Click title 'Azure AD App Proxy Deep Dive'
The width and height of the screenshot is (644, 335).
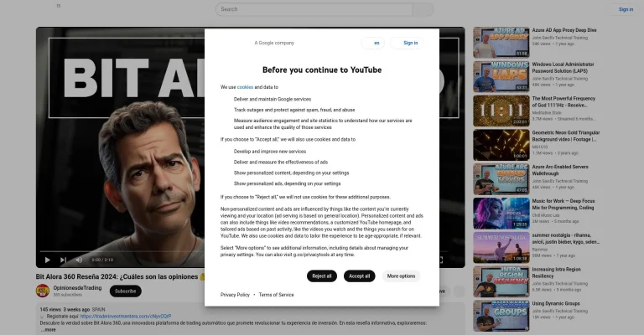click(x=563, y=30)
